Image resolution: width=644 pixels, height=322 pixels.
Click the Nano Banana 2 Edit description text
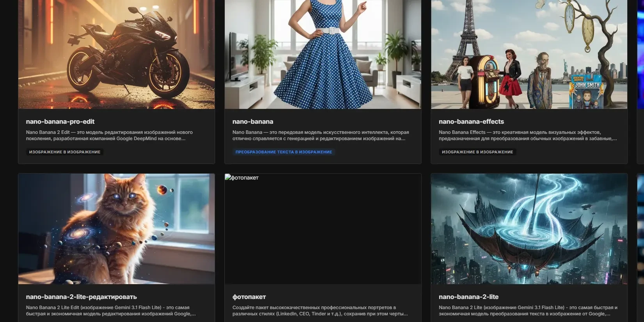(109, 135)
